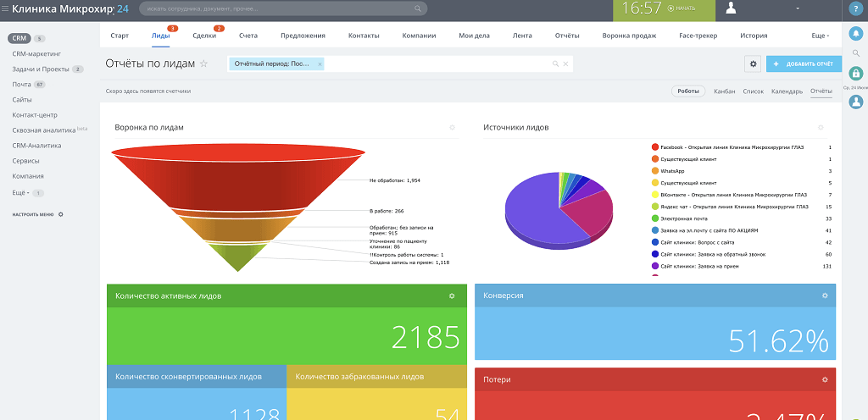The image size is (868, 420).
Task: Open the Роботы button
Action: [688, 91]
